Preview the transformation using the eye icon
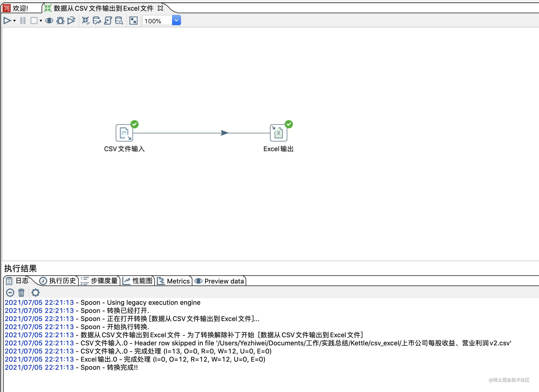This screenshot has width=539, height=392. tap(49, 21)
